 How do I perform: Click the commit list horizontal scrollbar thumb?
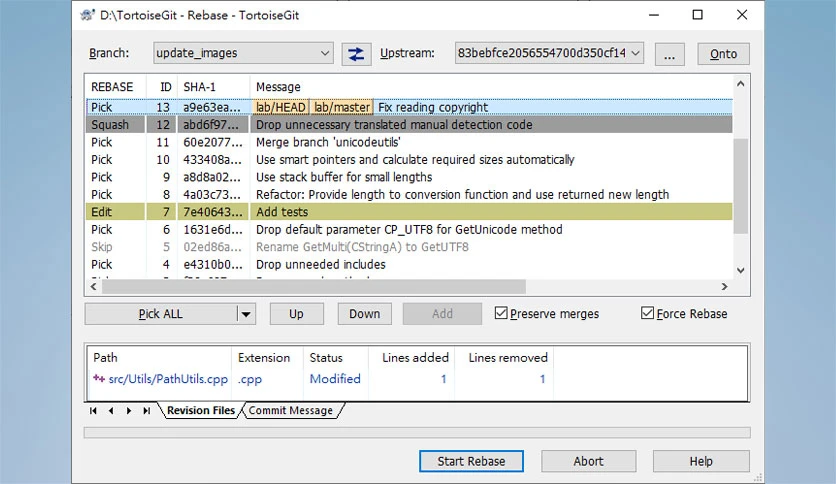[x=314, y=287]
